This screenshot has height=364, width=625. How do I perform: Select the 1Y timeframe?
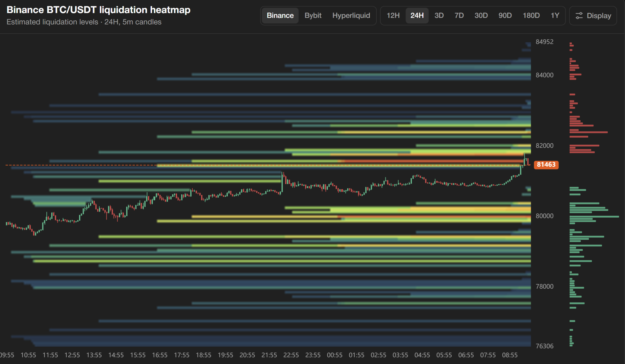(x=555, y=15)
